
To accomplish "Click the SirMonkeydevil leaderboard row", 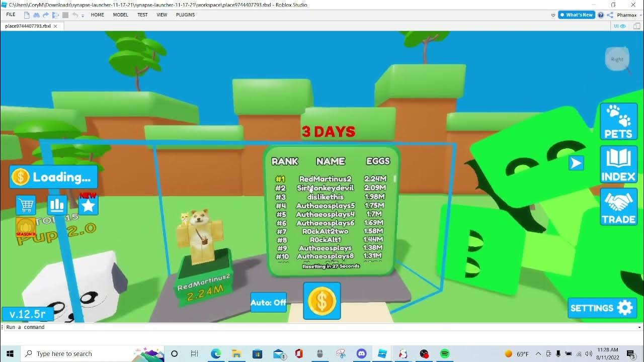I will point(331,188).
